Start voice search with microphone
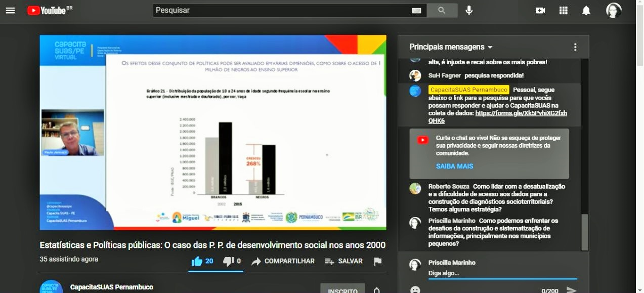This screenshot has height=293, width=644. pyautogui.click(x=469, y=10)
